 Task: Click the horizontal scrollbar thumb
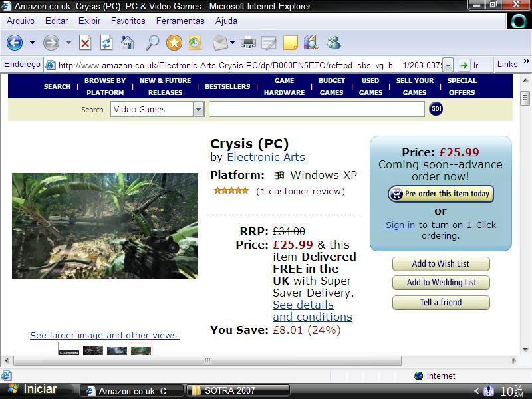207,360
